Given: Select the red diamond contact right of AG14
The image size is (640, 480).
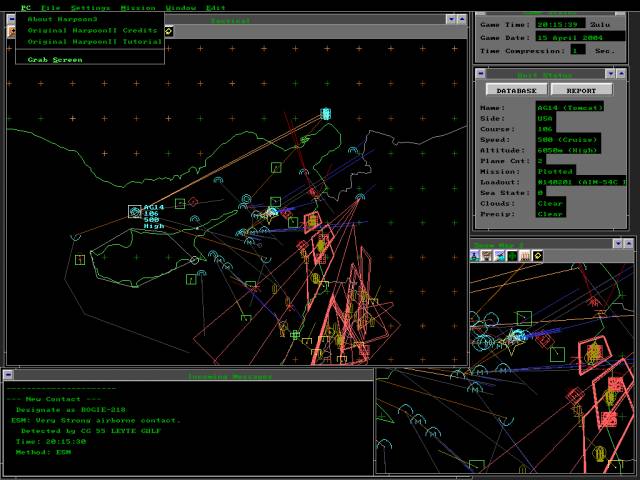Looking at the screenshot, I should (x=193, y=202).
